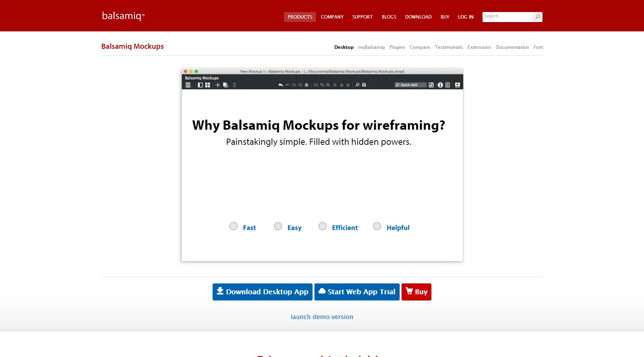Viewport: 644px width, 357px height.
Task: Open the PRODUCTS menu item
Action: [300, 17]
